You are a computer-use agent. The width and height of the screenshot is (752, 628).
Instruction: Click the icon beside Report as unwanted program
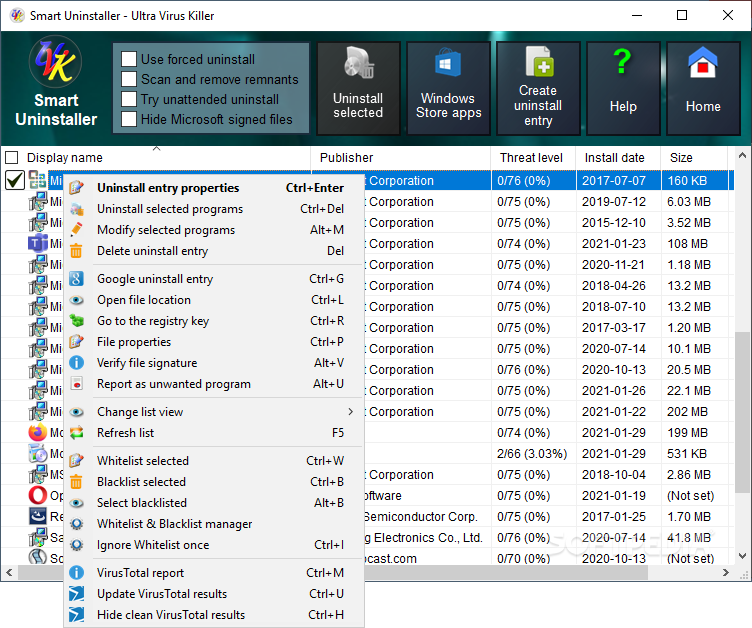pos(77,384)
